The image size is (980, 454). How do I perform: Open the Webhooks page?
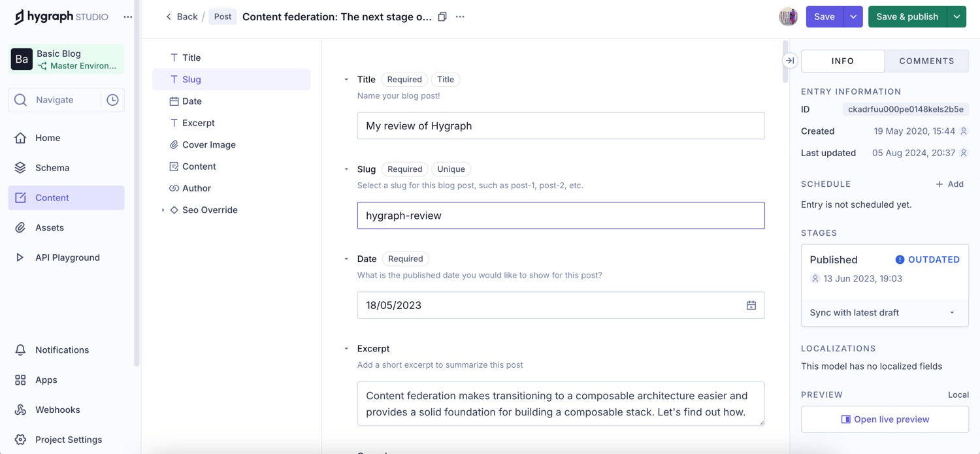[67, 410]
